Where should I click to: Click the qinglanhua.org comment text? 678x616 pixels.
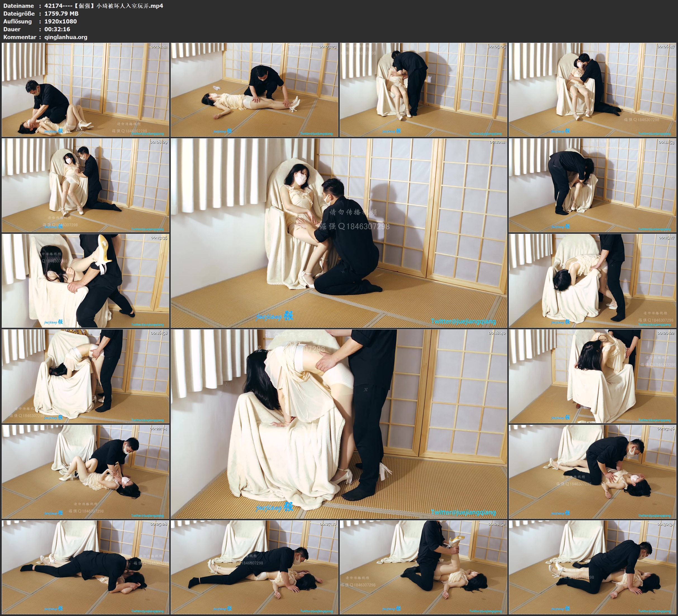click(66, 37)
